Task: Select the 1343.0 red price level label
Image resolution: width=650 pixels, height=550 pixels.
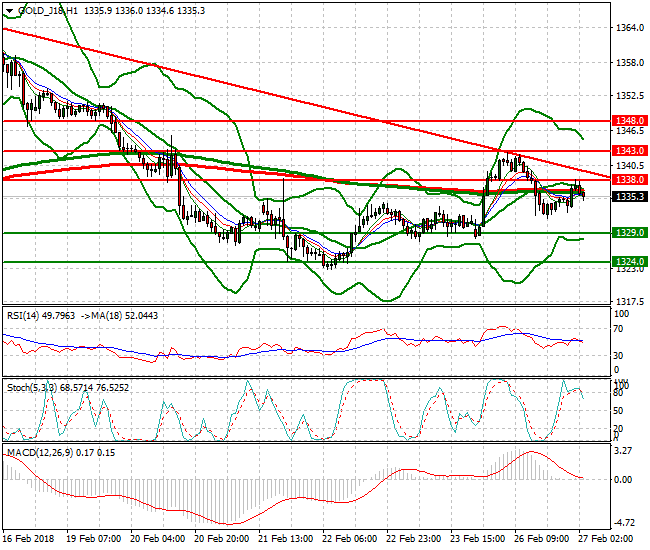Action: coord(630,150)
